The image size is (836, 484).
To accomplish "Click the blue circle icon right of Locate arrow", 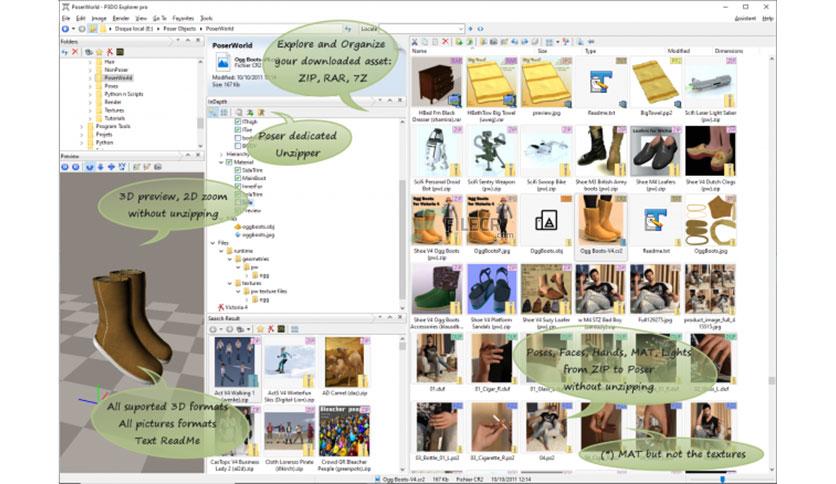I will coord(480,28).
